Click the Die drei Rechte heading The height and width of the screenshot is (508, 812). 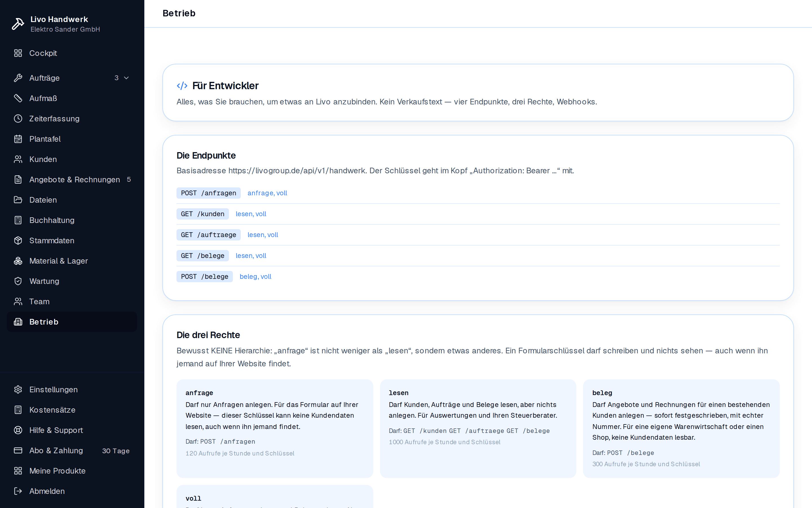pyautogui.click(x=208, y=335)
